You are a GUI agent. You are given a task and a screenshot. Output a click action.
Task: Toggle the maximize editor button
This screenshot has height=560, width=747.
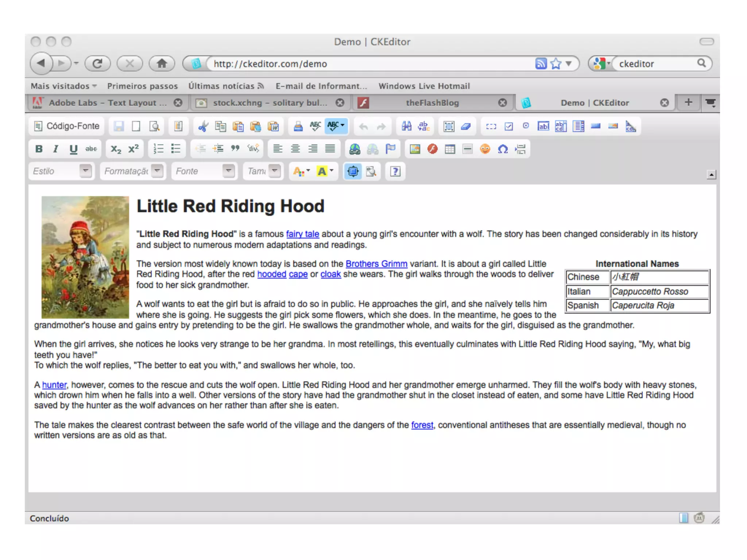(x=353, y=171)
